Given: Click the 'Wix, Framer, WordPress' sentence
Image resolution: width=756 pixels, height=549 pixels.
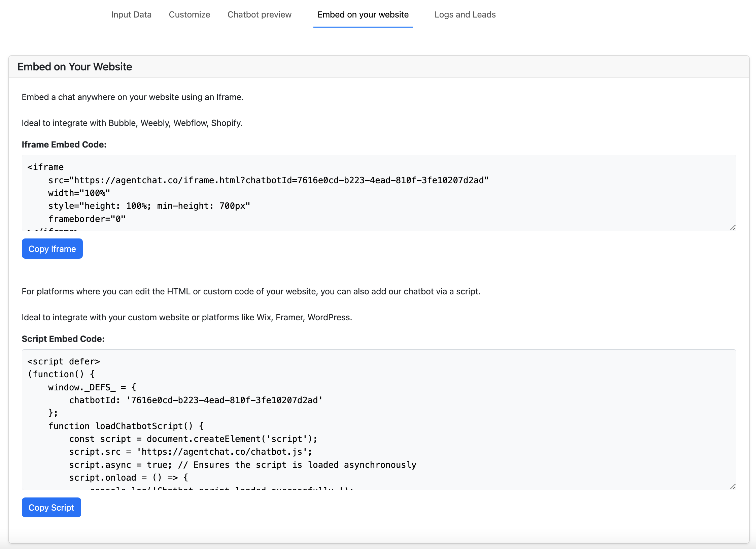Looking at the screenshot, I should click(187, 317).
